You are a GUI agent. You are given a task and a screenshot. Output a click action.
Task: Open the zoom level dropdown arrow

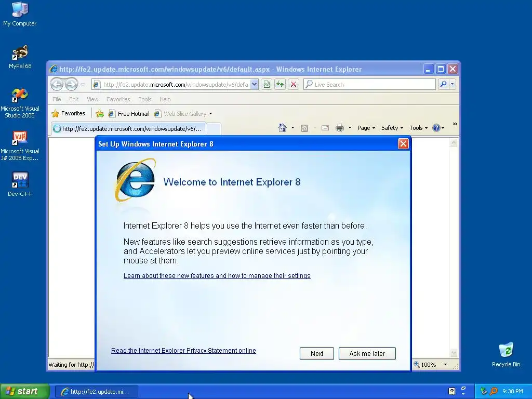pyautogui.click(x=445, y=365)
